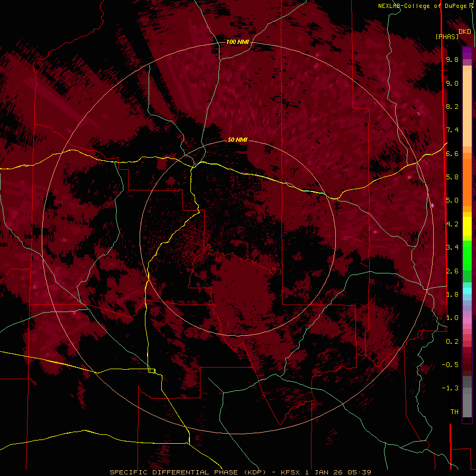Click the cyan color bar segment

(x=467, y=291)
